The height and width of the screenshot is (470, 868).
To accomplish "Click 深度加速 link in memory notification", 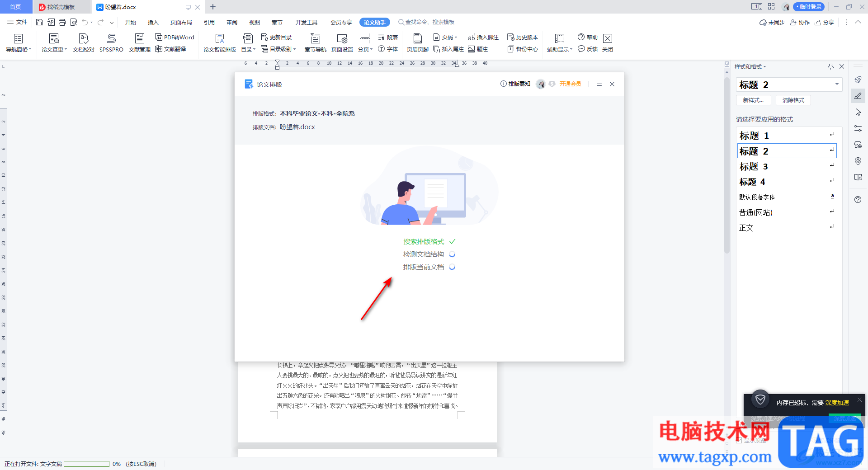I will (837, 403).
